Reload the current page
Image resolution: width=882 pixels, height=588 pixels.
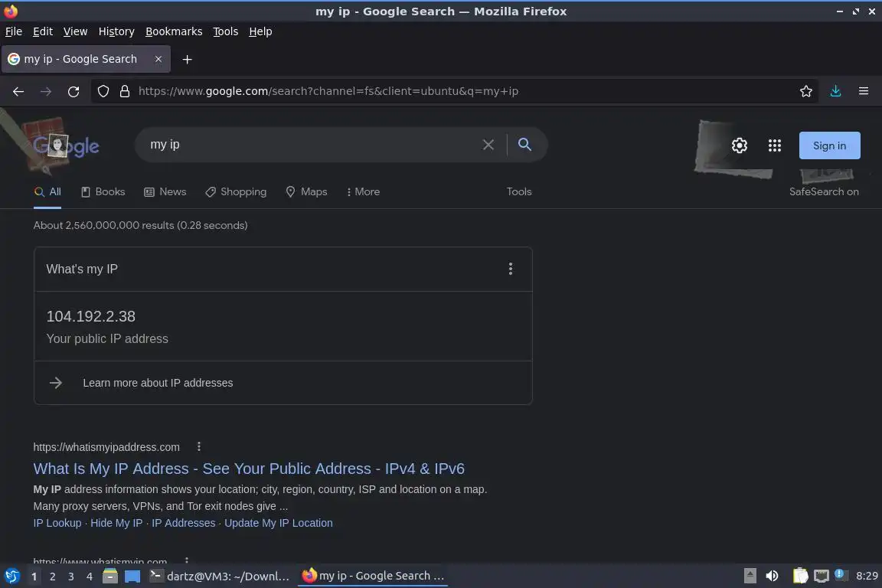[x=73, y=91]
